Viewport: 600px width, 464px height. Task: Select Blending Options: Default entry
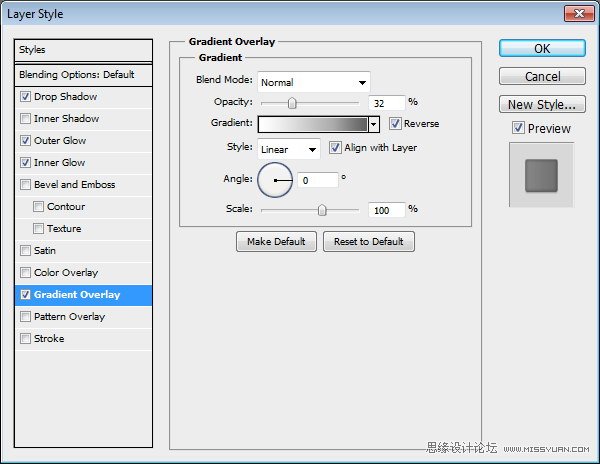pos(83,75)
